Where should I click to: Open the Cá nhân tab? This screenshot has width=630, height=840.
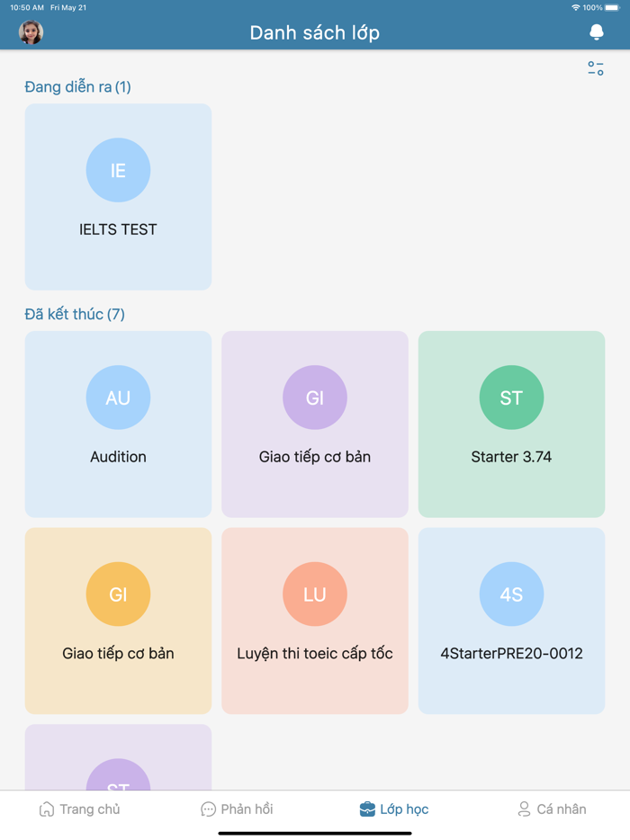coord(552,809)
